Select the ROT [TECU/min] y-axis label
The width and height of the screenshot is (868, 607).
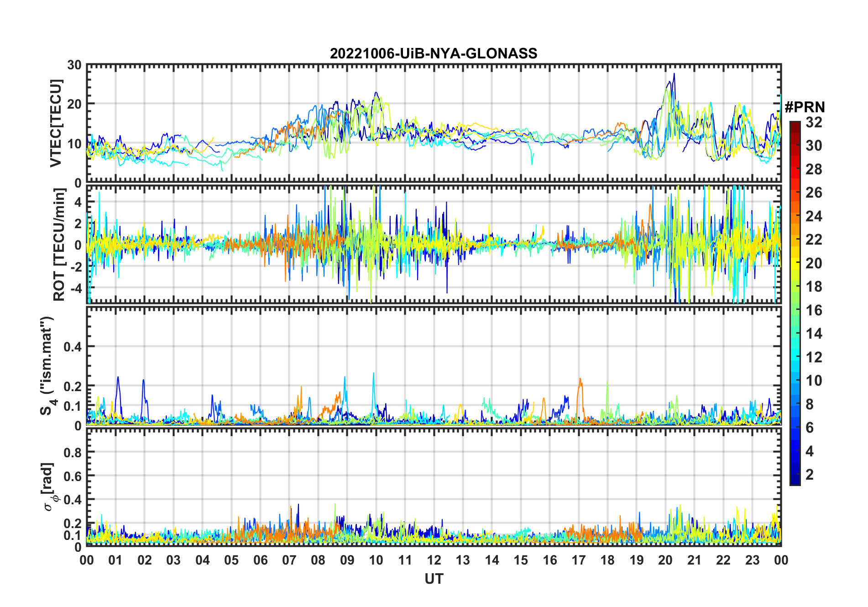[x=59, y=244]
